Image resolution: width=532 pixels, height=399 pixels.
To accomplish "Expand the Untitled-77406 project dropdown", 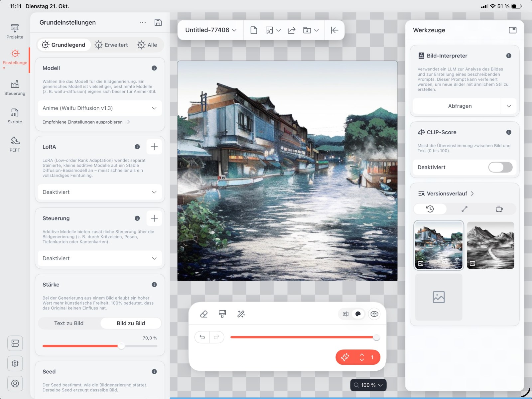I will 210,30.
